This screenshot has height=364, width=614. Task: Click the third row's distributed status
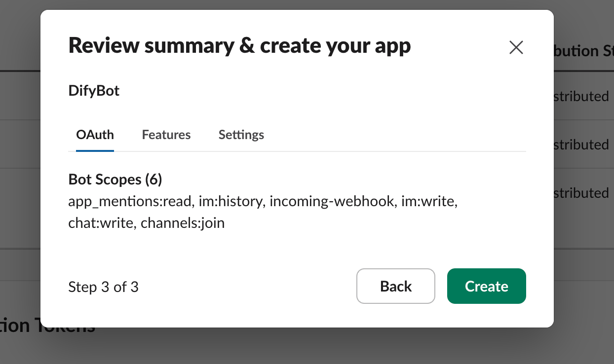coord(581,193)
